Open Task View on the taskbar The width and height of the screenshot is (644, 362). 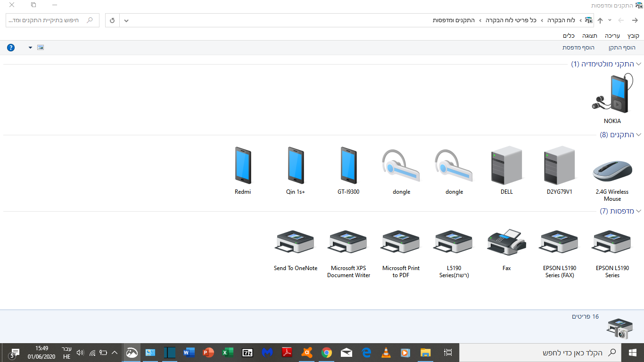[448, 352]
